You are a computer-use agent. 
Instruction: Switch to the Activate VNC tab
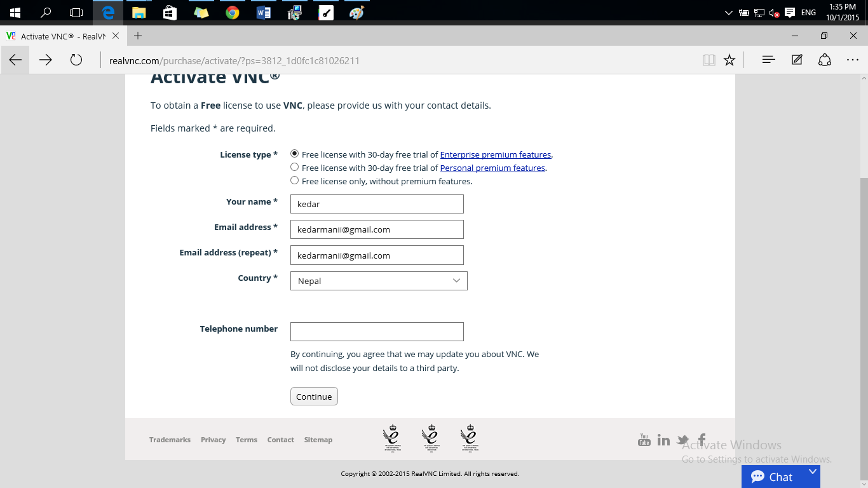[63, 36]
